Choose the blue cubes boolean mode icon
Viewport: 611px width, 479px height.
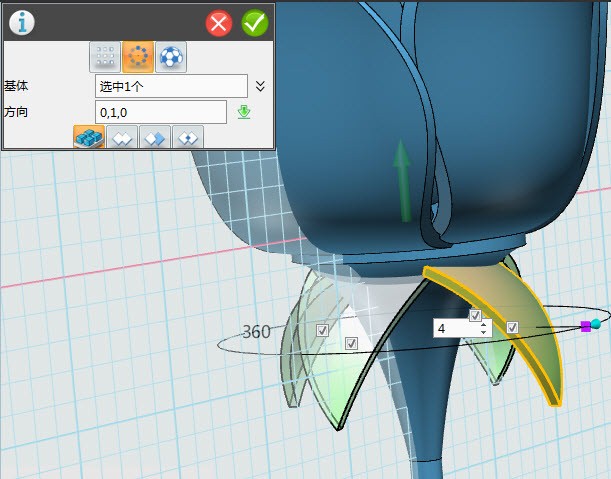coord(90,138)
